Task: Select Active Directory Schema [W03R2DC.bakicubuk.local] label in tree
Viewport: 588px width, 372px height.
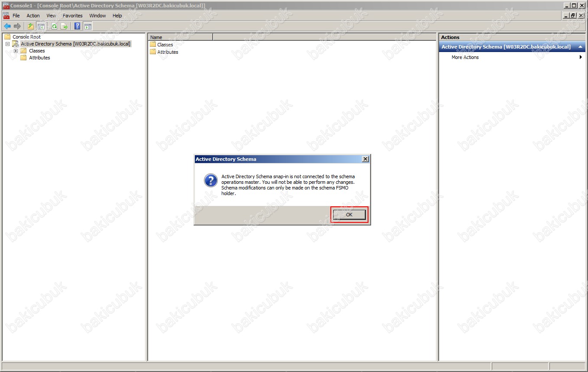Action: tap(75, 44)
